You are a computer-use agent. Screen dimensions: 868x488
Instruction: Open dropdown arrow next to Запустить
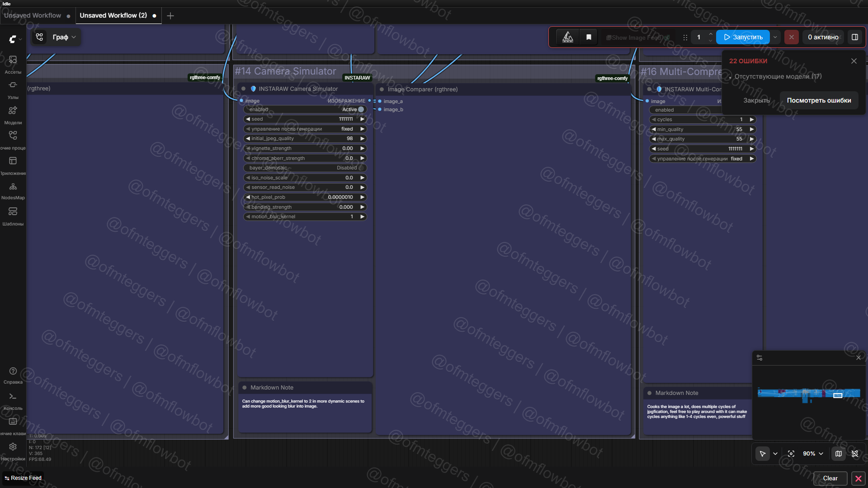(x=775, y=38)
